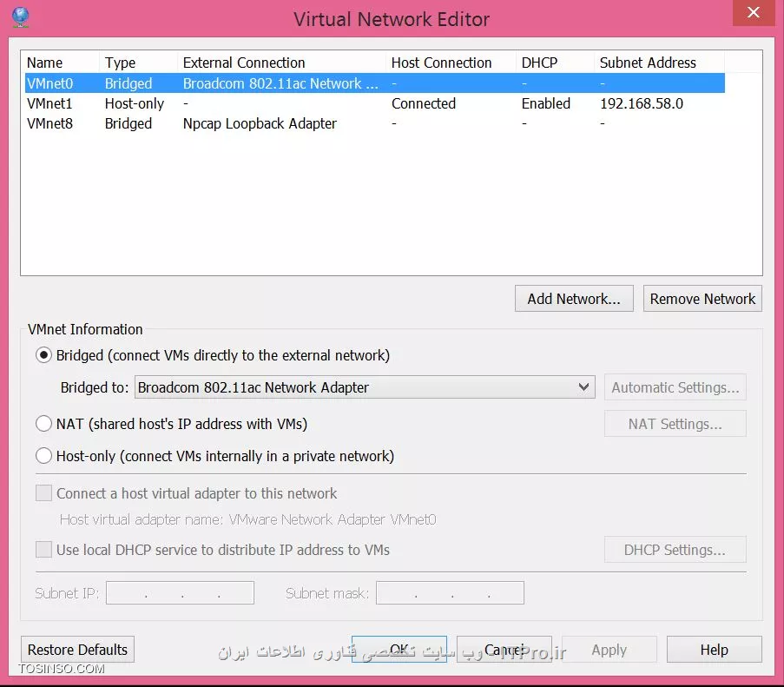Click the Subnet IP input field
784x687 pixels.
[x=180, y=593]
